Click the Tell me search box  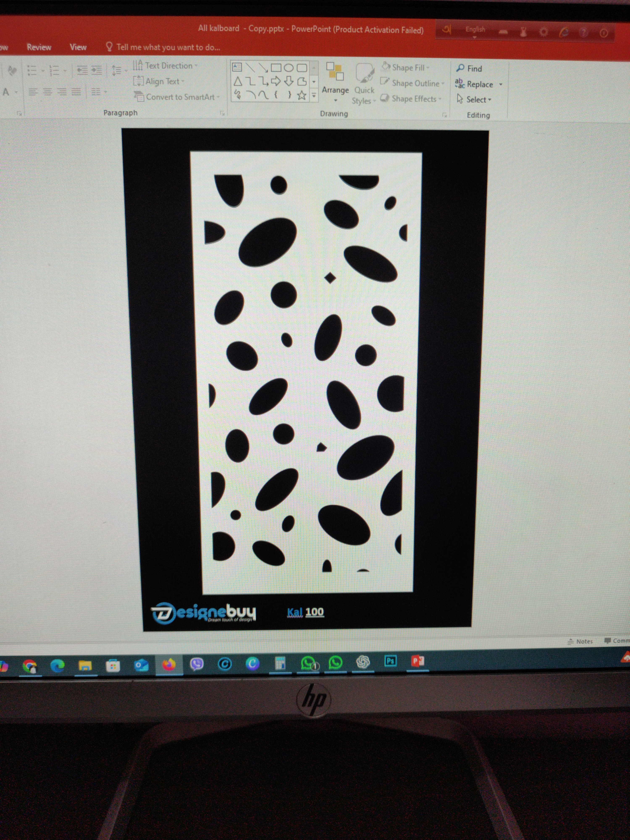click(x=163, y=47)
